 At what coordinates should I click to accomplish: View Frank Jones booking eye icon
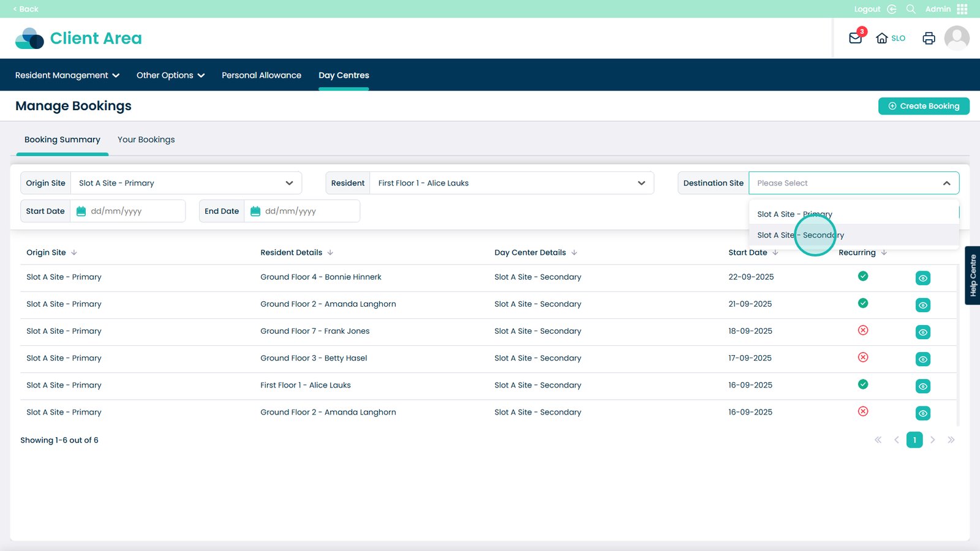[922, 332]
